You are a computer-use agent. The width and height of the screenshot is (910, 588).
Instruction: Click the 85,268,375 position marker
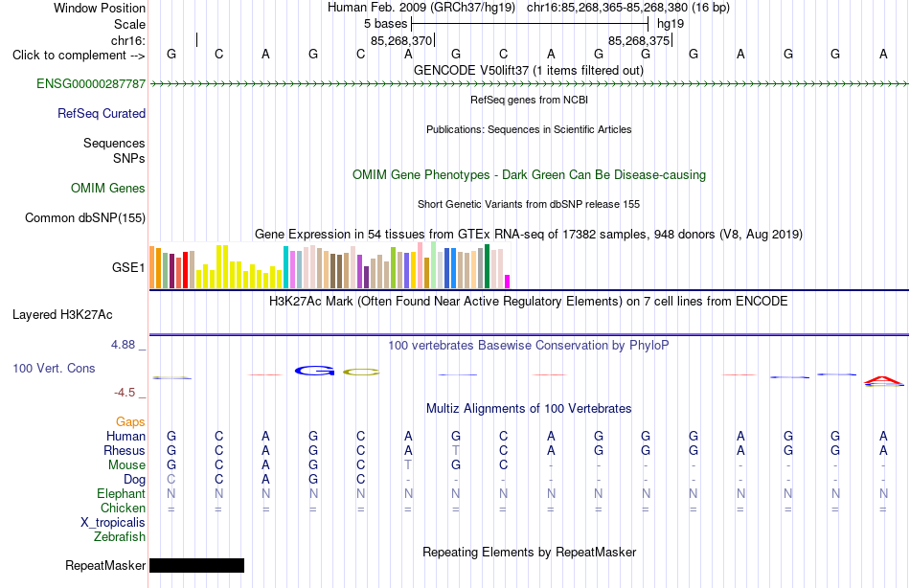(640, 40)
